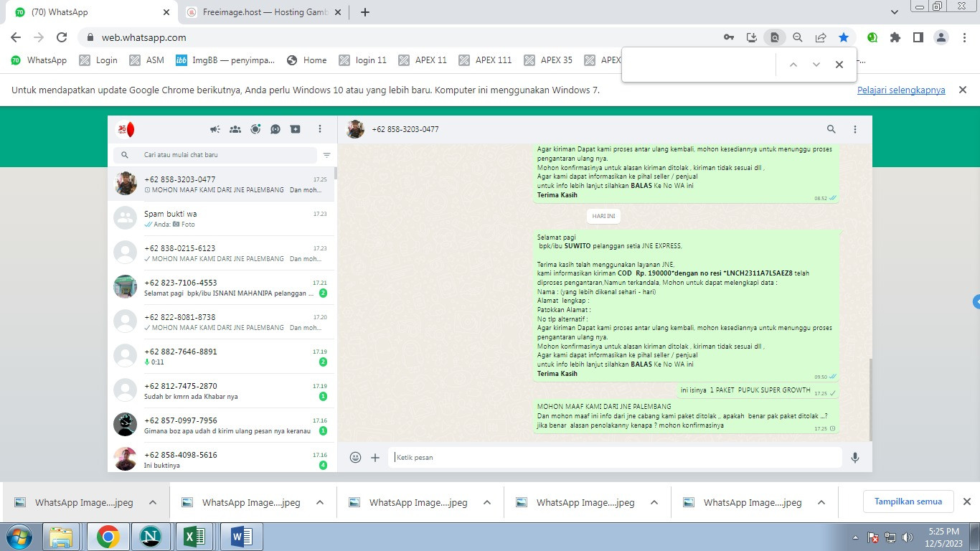Open the Chrome profile avatar
This screenshot has width=980, height=551.
click(941, 37)
